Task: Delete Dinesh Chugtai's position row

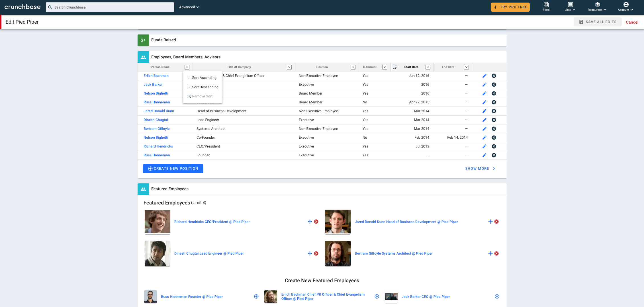Action: point(494,120)
